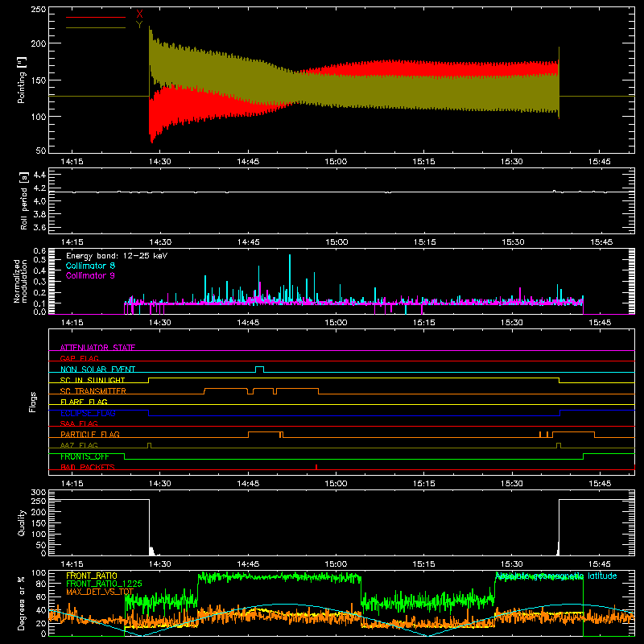Click the GAP_FLAG label
Viewport: 644px width, 644px height.
[79, 358]
